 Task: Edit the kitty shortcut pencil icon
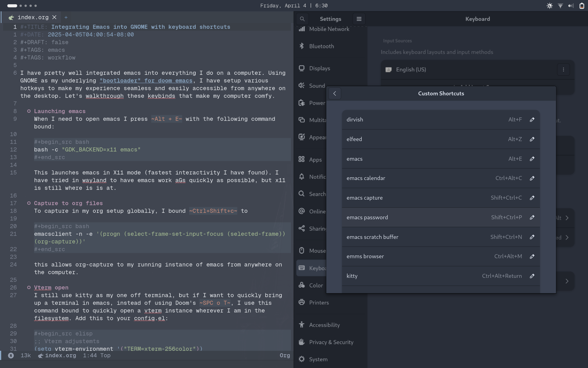point(532,276)
